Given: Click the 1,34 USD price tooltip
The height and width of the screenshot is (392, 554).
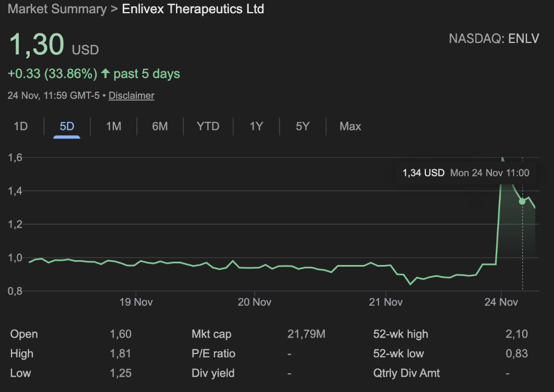Looking at the screenshot, I should click(422, 173).
